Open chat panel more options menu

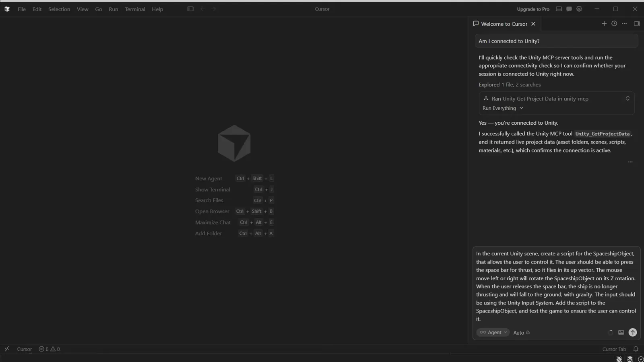pos(624,24)
